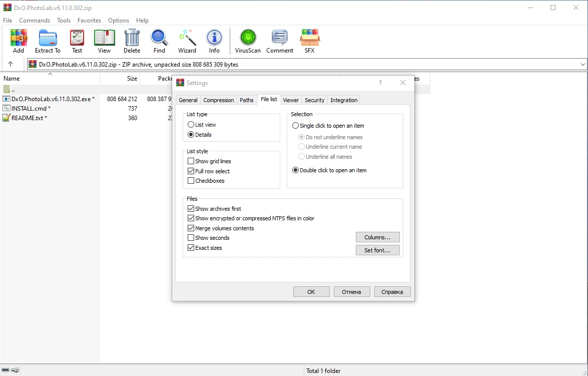Switch to the Paths tab
588x376 pixels.
coord(246,100)
